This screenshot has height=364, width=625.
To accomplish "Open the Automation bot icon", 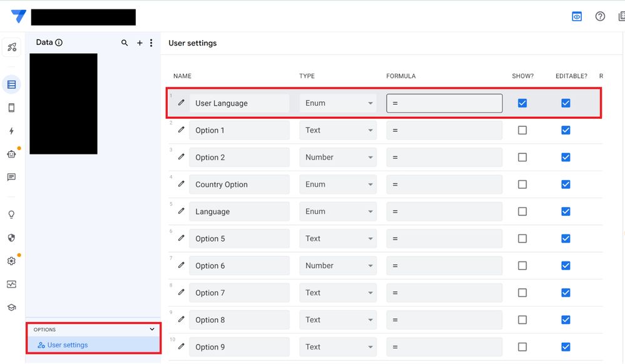I will point(11,154).
